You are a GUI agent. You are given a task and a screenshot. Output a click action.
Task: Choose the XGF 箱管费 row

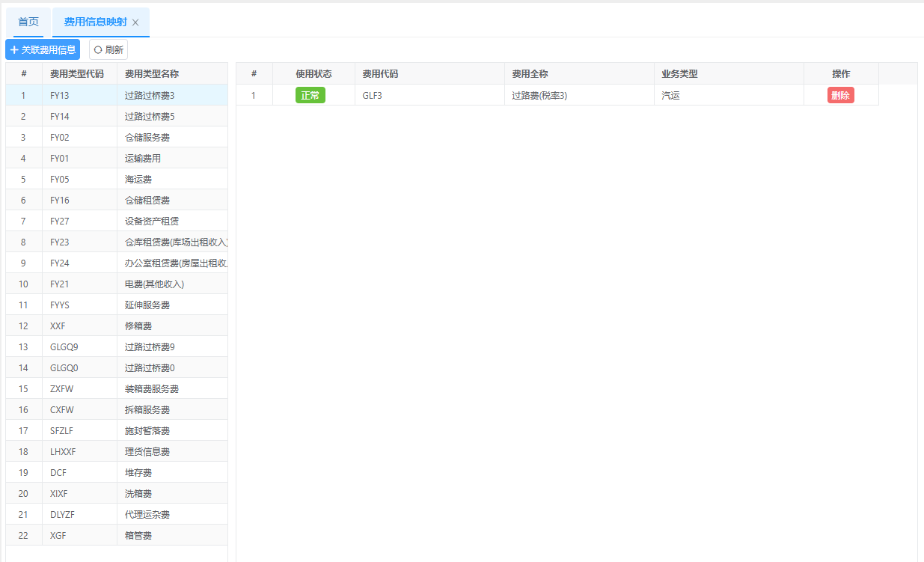click(x=138, y=536)
